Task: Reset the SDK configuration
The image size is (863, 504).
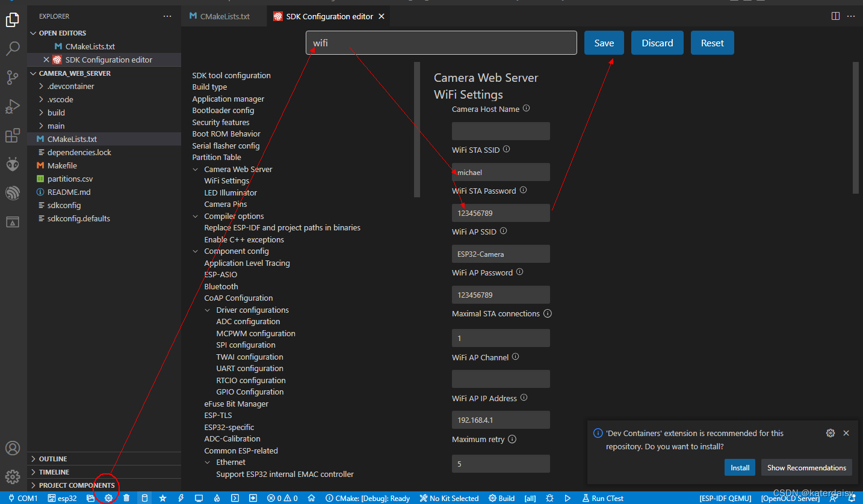Action: (x=713, y=43)
